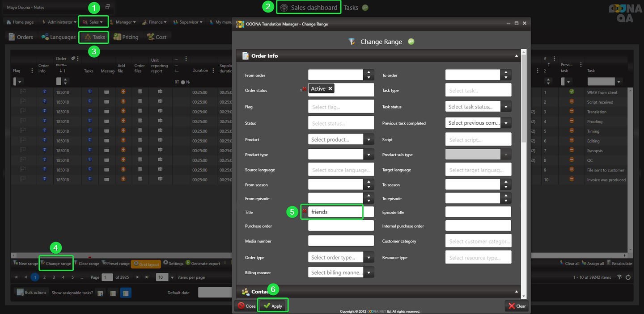Click the Purchase order input field
644x314 pixels.
pos(341,226)
